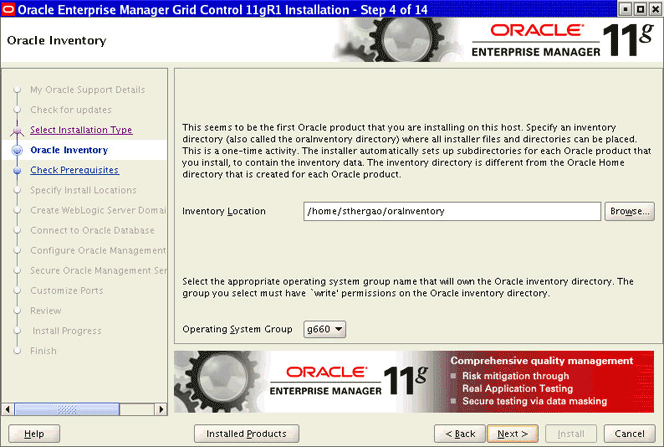Select Oracle Inventory step in sidebar
664x447 pixels.
click(69, 150)
